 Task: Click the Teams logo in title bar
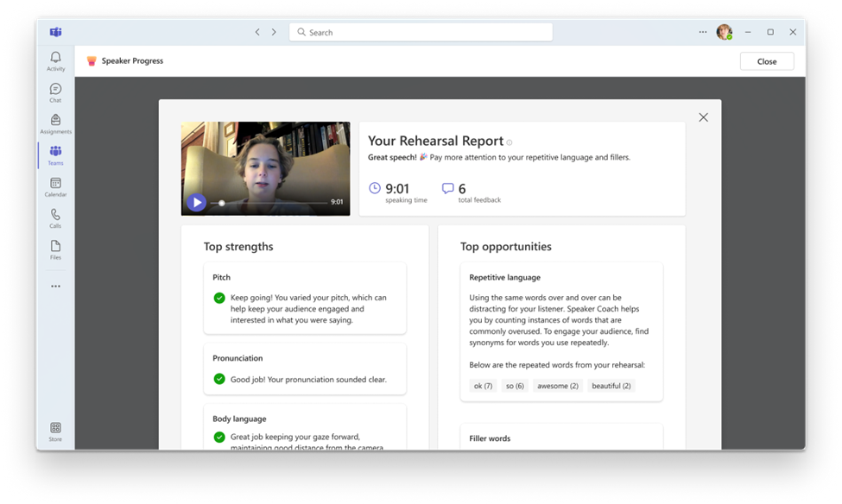click(56, 32)
